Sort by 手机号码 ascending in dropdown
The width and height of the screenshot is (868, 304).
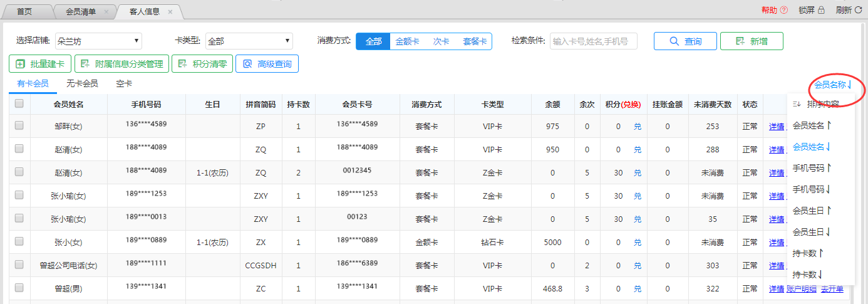pos(812,168)
